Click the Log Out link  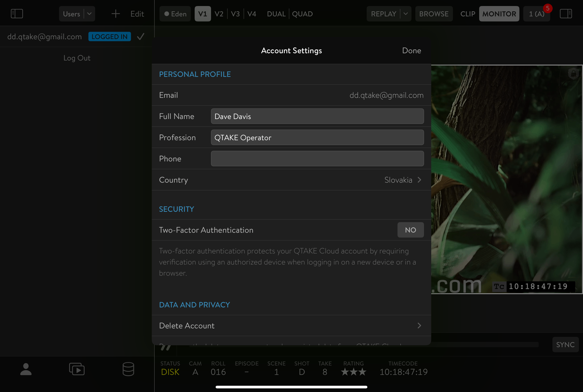tap(77, 58)
